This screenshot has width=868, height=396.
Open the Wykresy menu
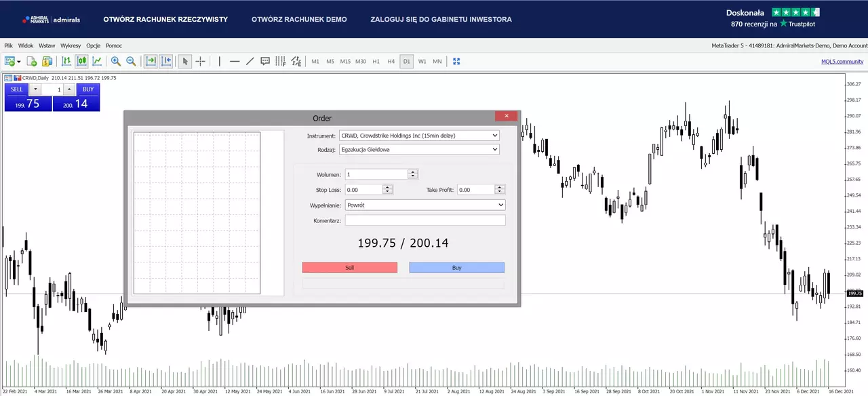pos(71,45)
